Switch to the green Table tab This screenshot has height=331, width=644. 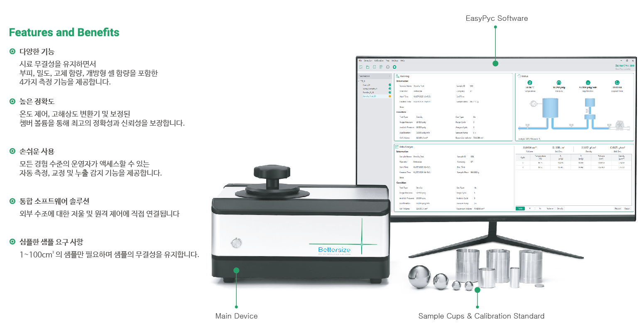click(x=520, y=208)
